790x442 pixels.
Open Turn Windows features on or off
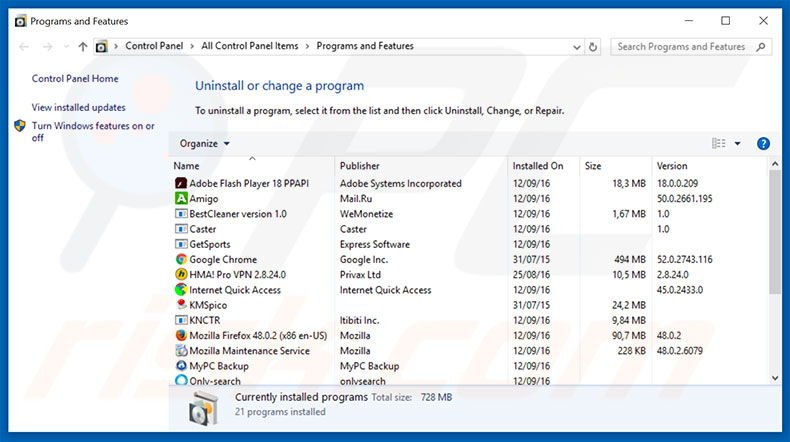click(93, 132)
